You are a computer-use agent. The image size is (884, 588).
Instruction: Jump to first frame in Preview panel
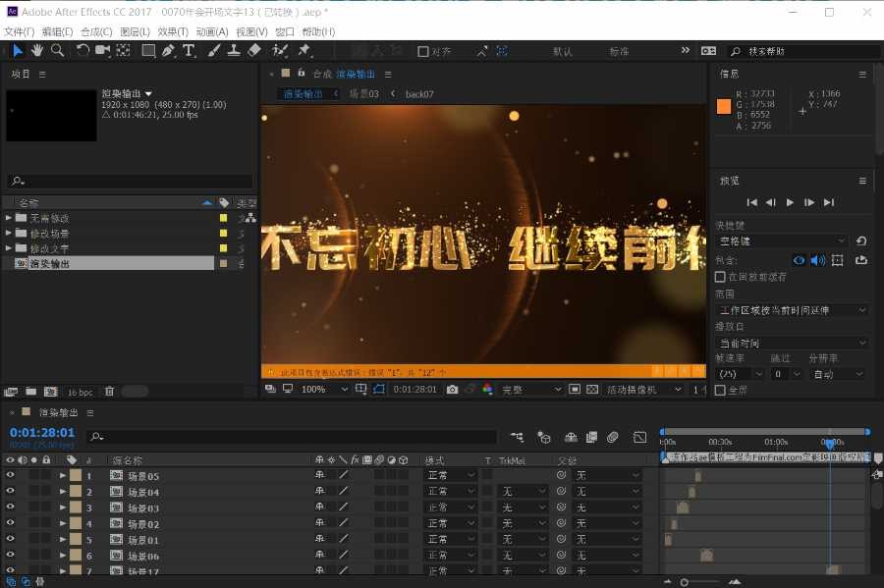coord(751,202)
